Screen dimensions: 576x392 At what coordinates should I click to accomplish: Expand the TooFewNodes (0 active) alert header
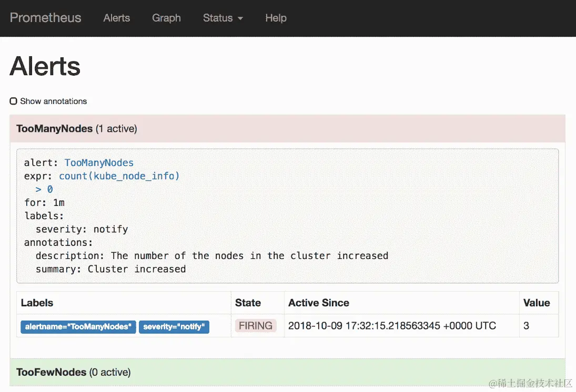tap(287, 372)
